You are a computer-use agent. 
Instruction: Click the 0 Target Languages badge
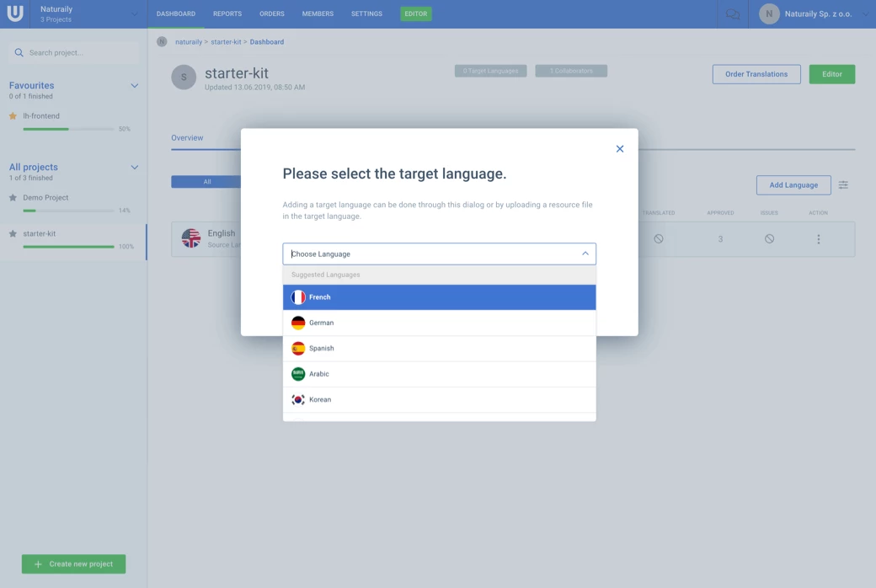pyautogui.click(x=490, y=71)
